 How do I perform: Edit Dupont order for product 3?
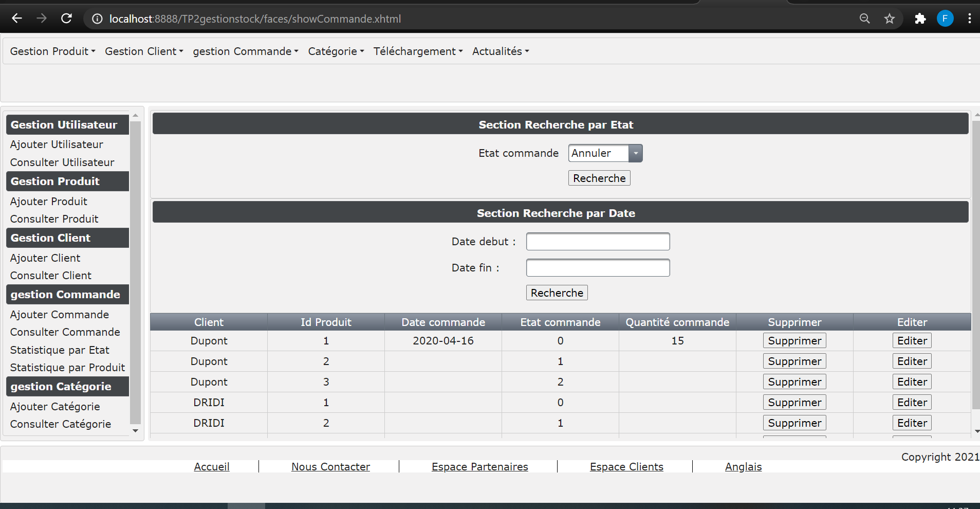click(912, 382)
